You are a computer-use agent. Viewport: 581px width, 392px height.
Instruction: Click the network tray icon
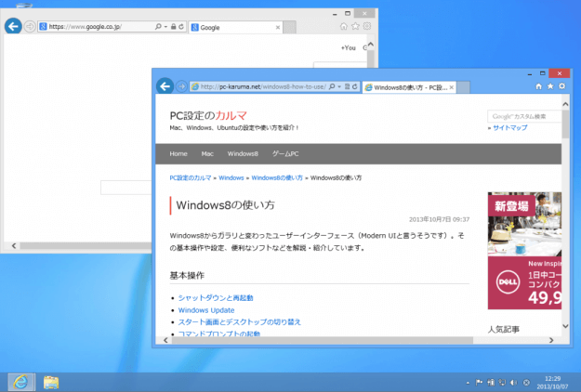click(502, 383)
